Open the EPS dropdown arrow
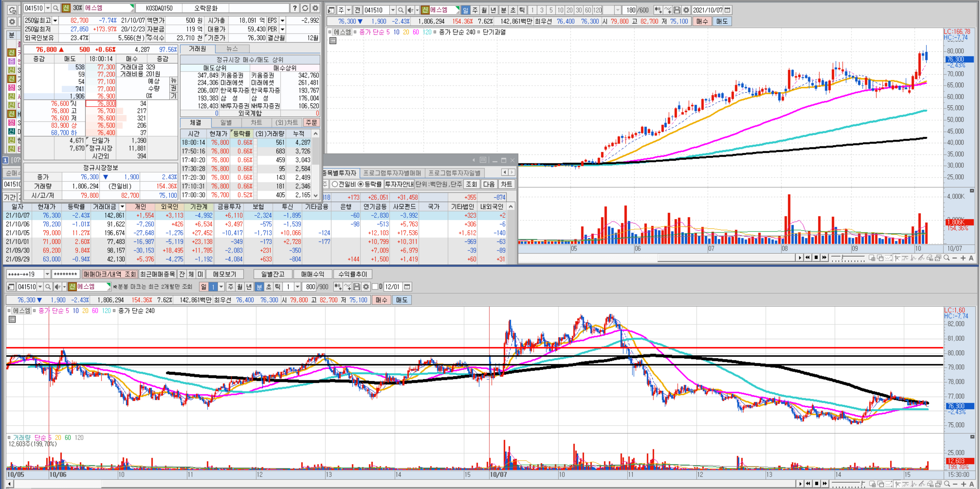The image size is (980, 489). coord(283,21)
